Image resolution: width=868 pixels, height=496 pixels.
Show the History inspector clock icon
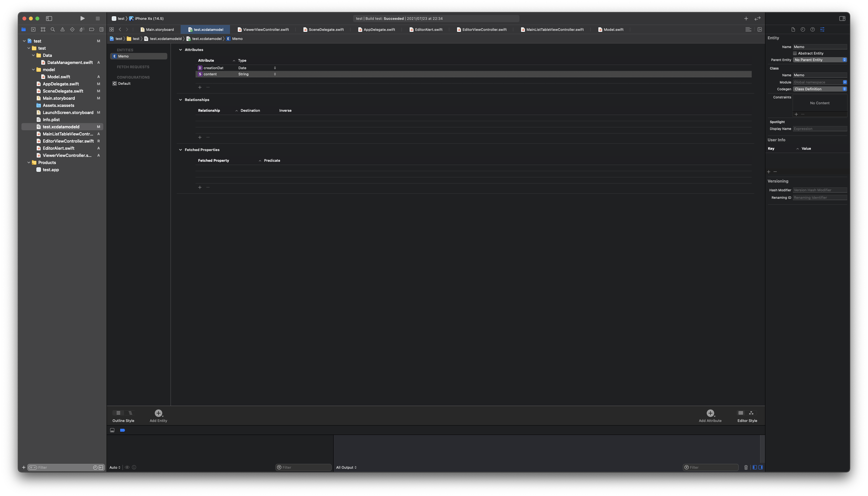pyautogui.click(x=803, y=30)
